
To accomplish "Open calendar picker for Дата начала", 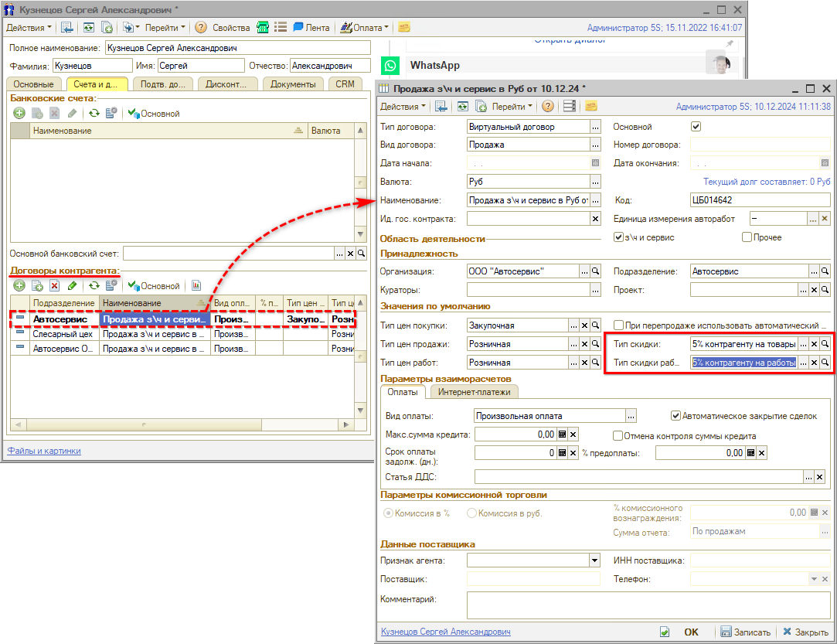I will click(595, 163).
